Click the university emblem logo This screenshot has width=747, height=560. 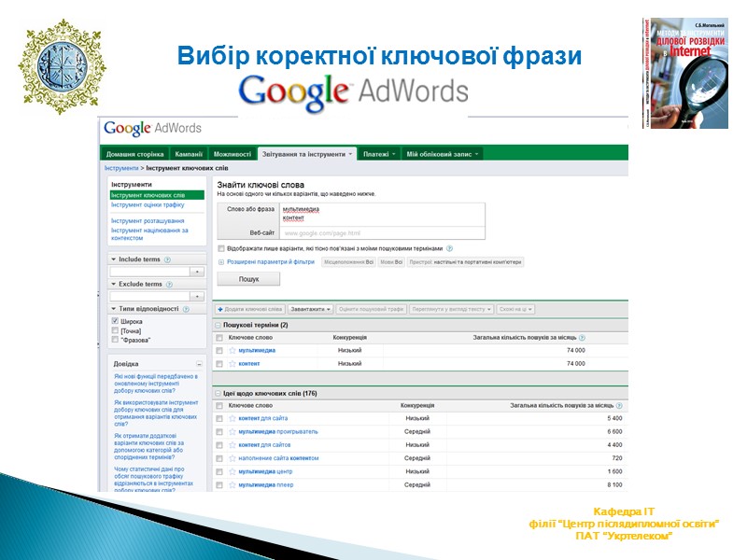[x=62, y=66]
